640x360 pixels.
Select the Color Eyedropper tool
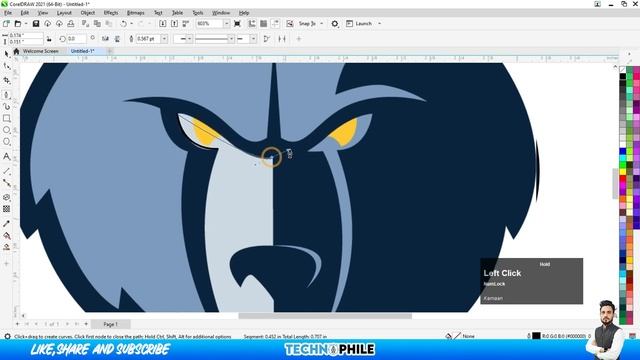tap(7, 224)
